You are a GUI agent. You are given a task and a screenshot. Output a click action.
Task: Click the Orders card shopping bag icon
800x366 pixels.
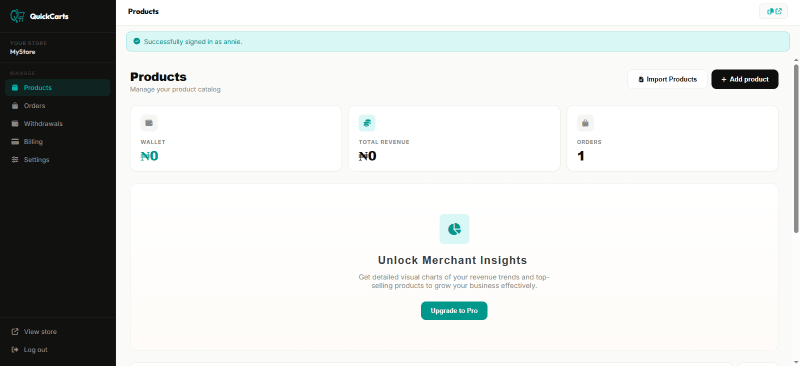(585, 123)
